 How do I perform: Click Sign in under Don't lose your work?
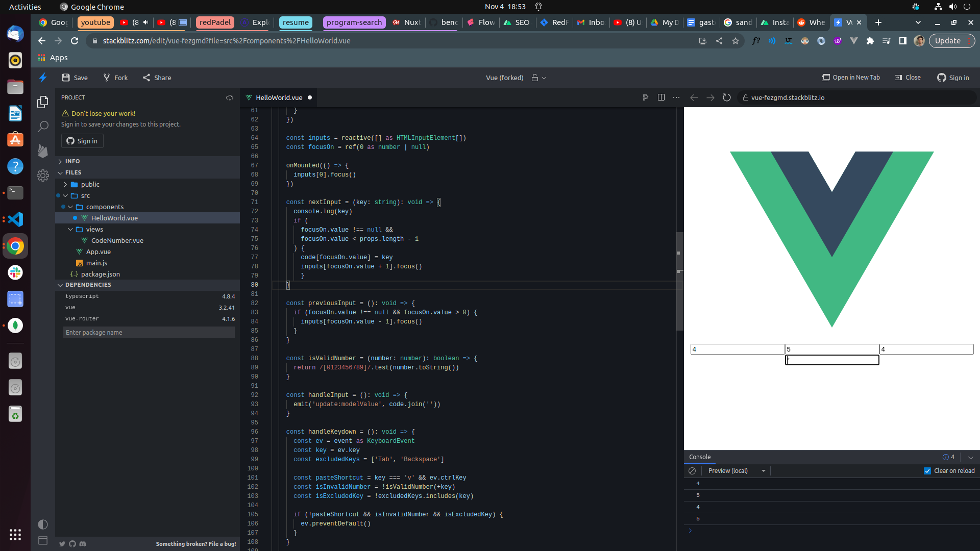(x=82, y=141)
